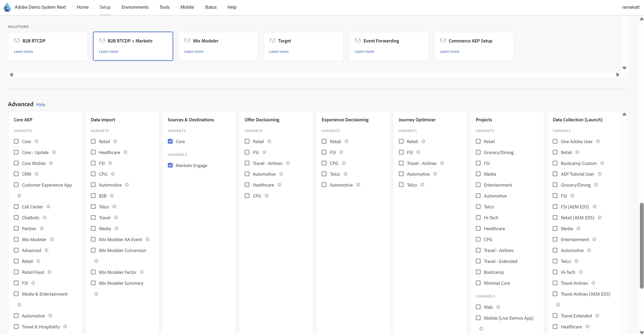Click the solutions carousel left arrow
644x334 pixels.
pyautogui.click(x=11, y=75)
